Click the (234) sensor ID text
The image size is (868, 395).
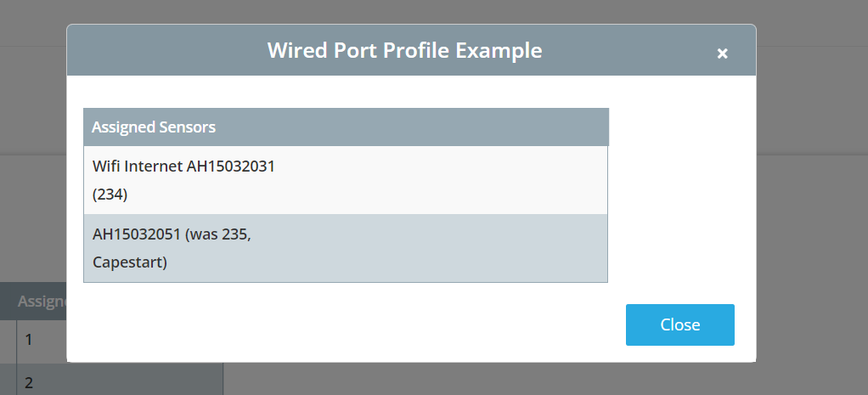(110, 195)
